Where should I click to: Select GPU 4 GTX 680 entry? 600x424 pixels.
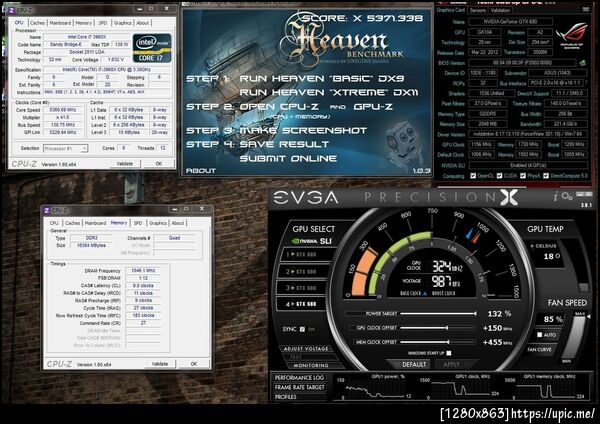coord(301,304)
